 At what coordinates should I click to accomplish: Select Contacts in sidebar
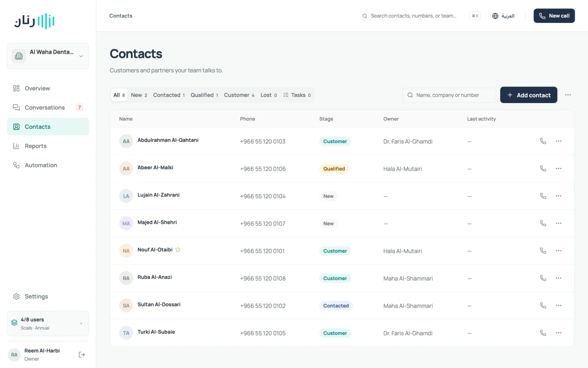pyautogui.click(x=48, y=127)
